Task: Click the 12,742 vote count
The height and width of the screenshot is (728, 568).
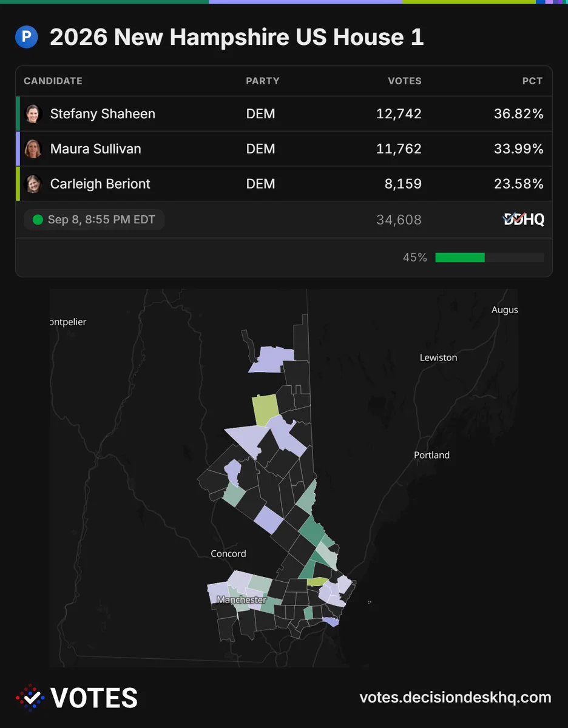Action: coord(399,114)
